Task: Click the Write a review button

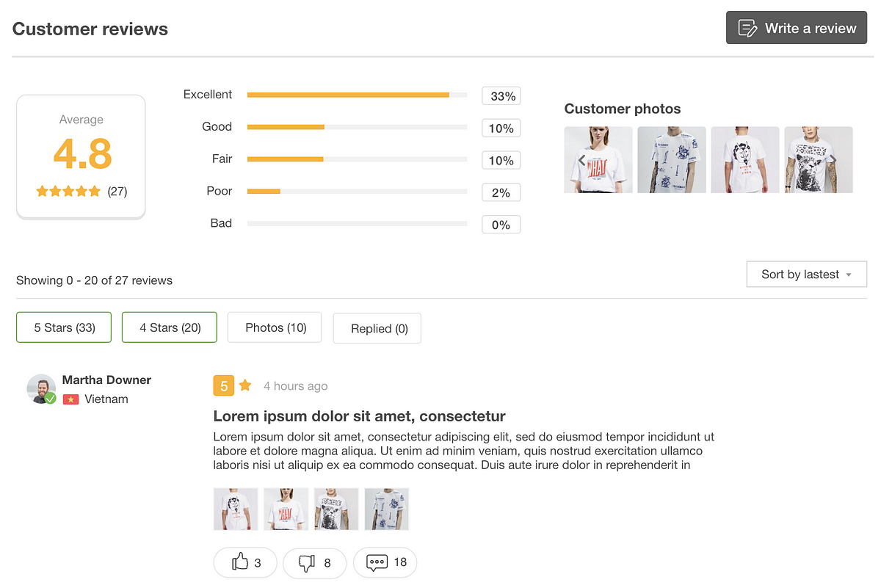Action: (x=797, y=28)
